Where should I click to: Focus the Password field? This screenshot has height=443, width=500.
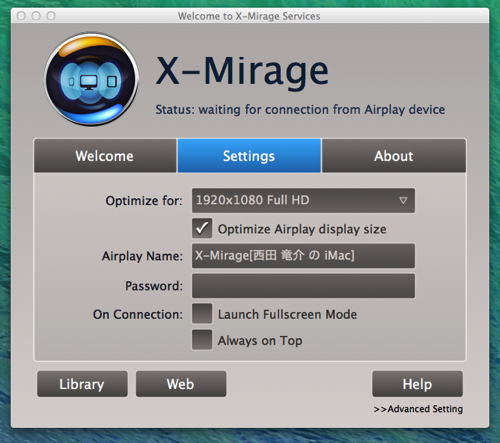coord(303,286)
